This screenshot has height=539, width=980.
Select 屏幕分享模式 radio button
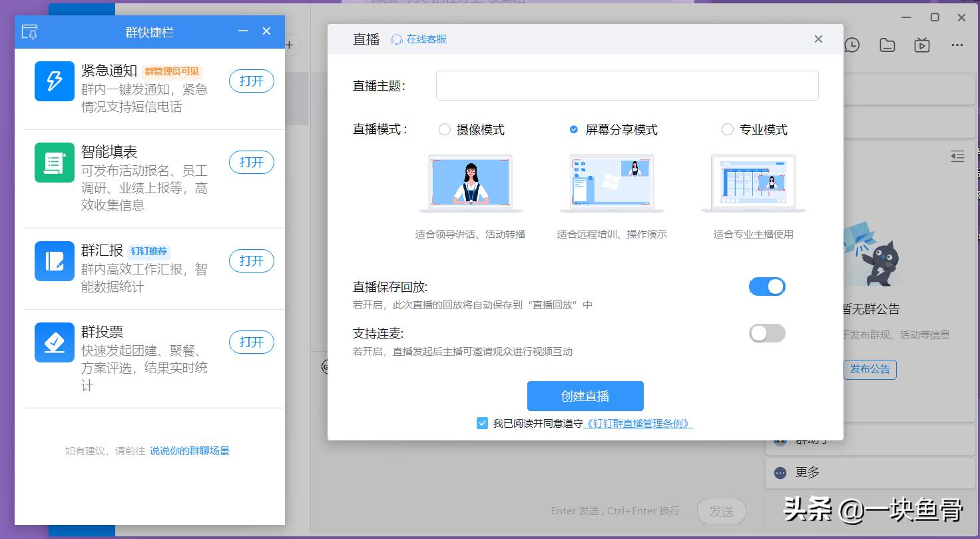pyautogui.click(x=574, y=129)
